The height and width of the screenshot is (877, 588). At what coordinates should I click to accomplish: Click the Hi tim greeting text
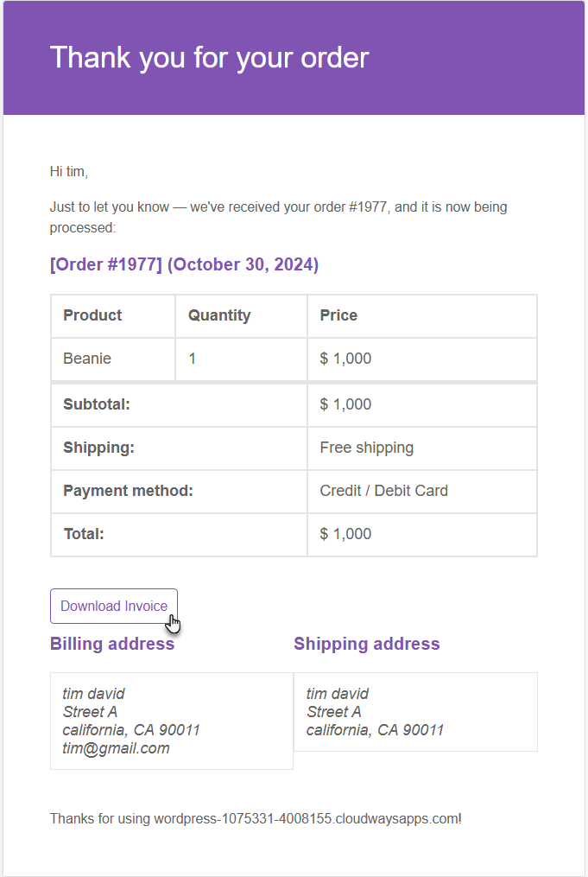69,171
